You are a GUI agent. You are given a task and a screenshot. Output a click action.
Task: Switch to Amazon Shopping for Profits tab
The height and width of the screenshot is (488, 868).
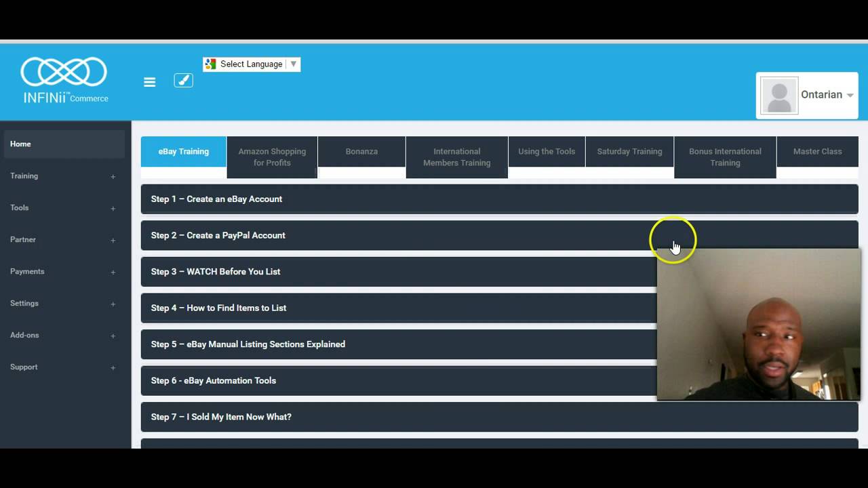point(272,157)
